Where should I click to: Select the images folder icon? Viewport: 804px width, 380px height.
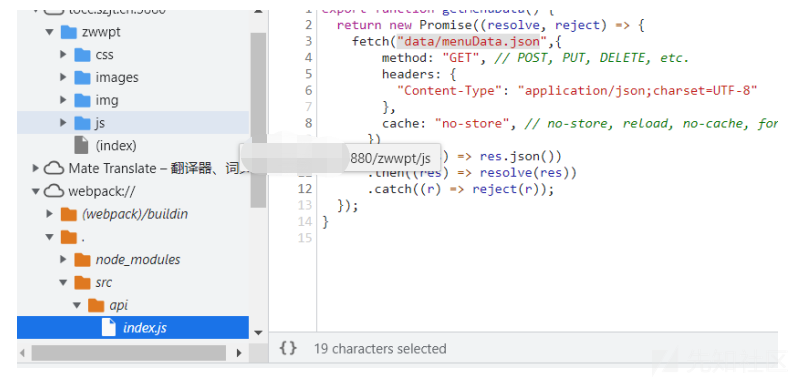82,77
